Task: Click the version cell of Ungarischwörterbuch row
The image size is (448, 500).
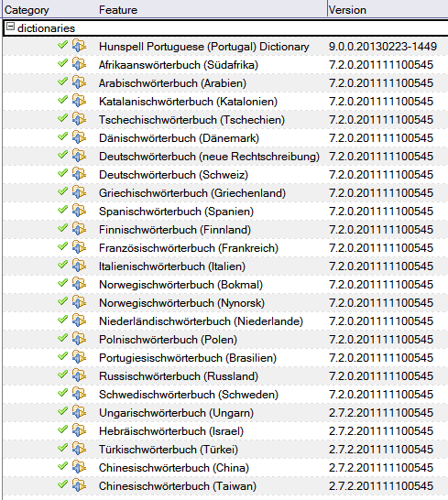Action: 381,413
